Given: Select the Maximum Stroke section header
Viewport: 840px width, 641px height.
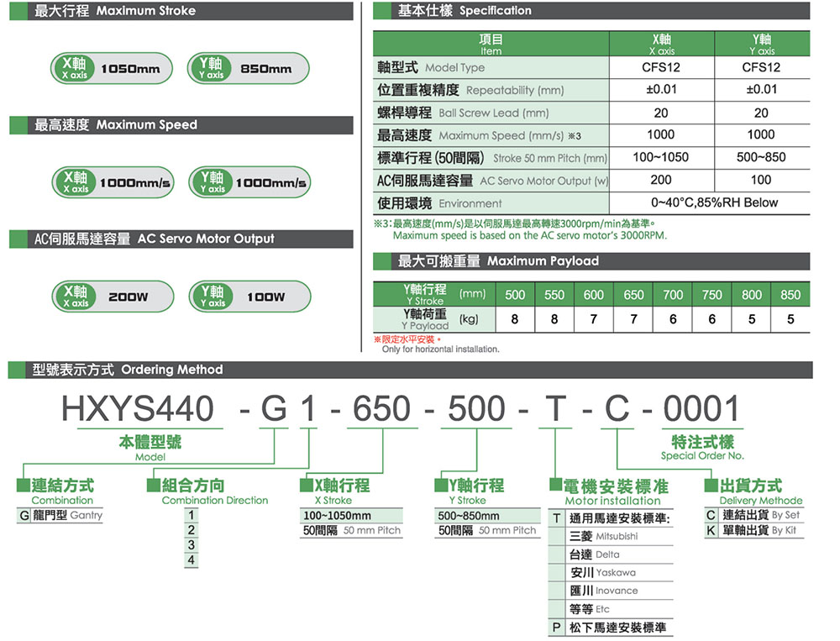Looking at the screenshot, I should point(181,11).
